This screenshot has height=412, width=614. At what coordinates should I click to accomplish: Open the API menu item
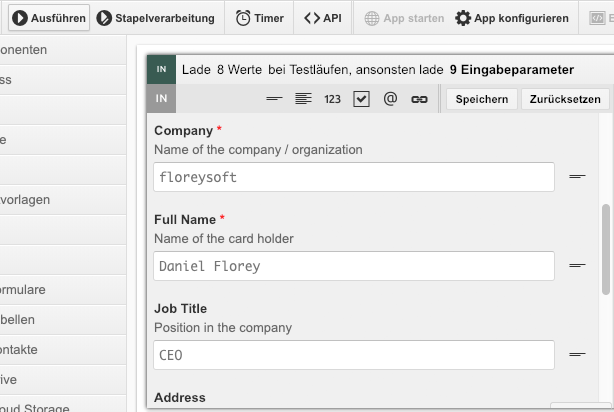323,18
